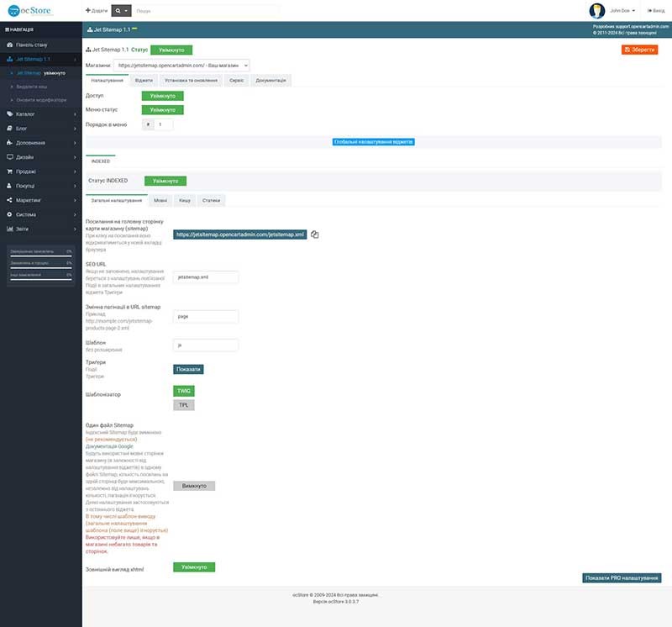Open the Магазини store dropdown
The height and width of the screenshot is (627, 672).
tap(181, 66)
